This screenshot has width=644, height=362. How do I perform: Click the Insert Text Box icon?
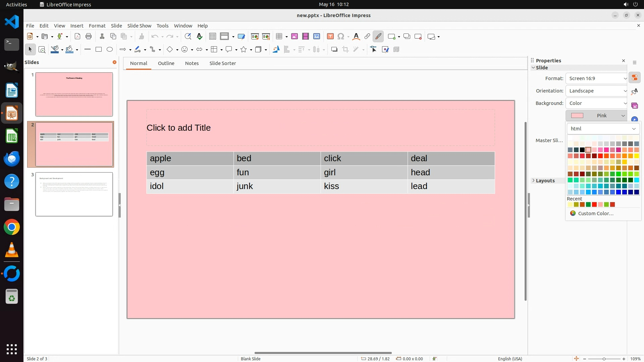click(330, 37)
